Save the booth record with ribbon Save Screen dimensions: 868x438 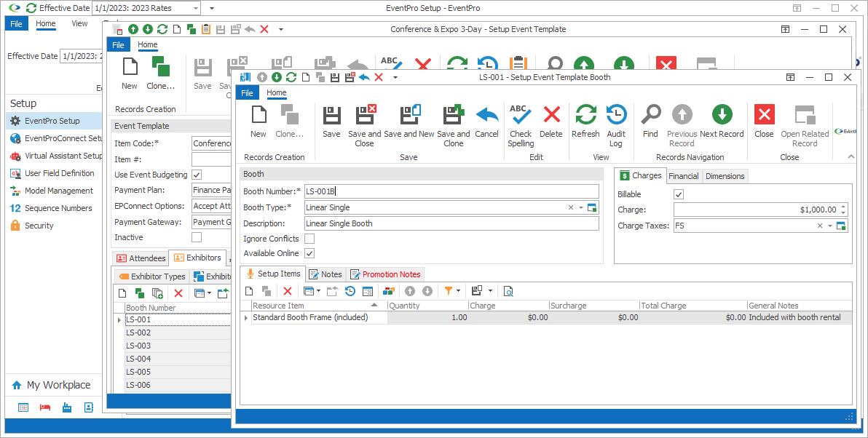click(331, 121)
